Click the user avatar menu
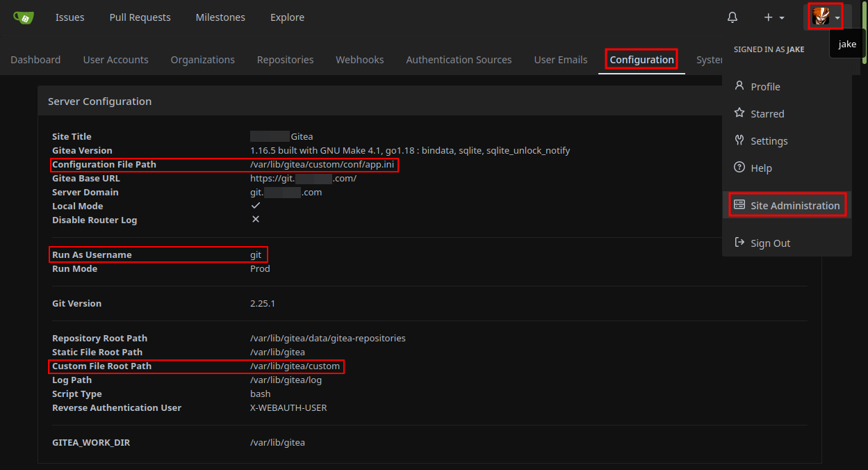Image resolution: width=868 pixels, height=470 pixels. 826,17
